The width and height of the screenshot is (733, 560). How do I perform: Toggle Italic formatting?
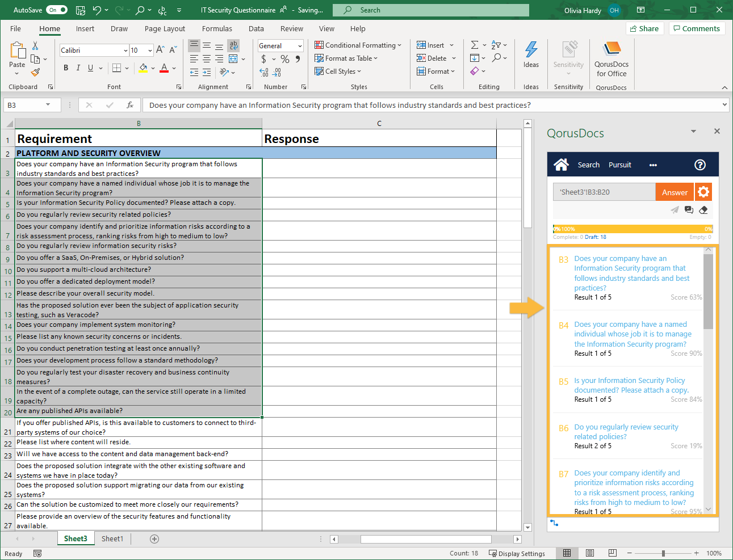click(x=78, y=68)
